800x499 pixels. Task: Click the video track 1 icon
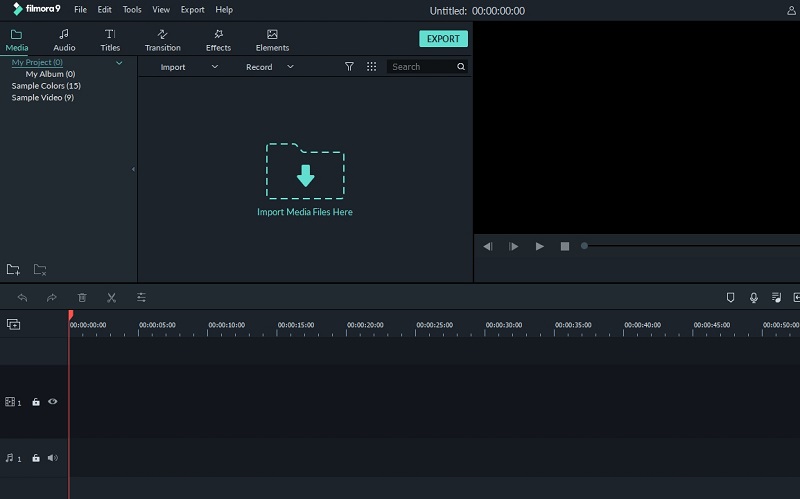click(10, 402)
